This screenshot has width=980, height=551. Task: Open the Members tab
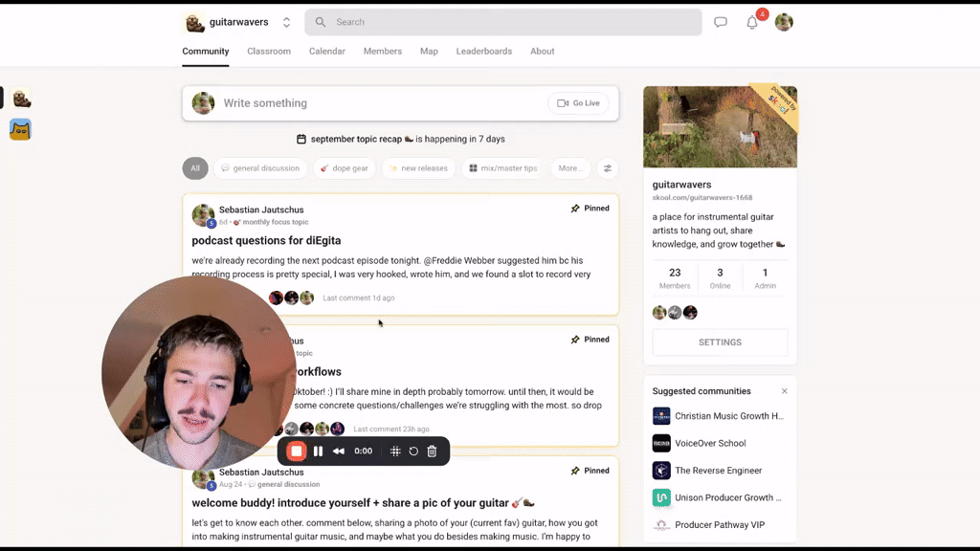pos(383,52)
